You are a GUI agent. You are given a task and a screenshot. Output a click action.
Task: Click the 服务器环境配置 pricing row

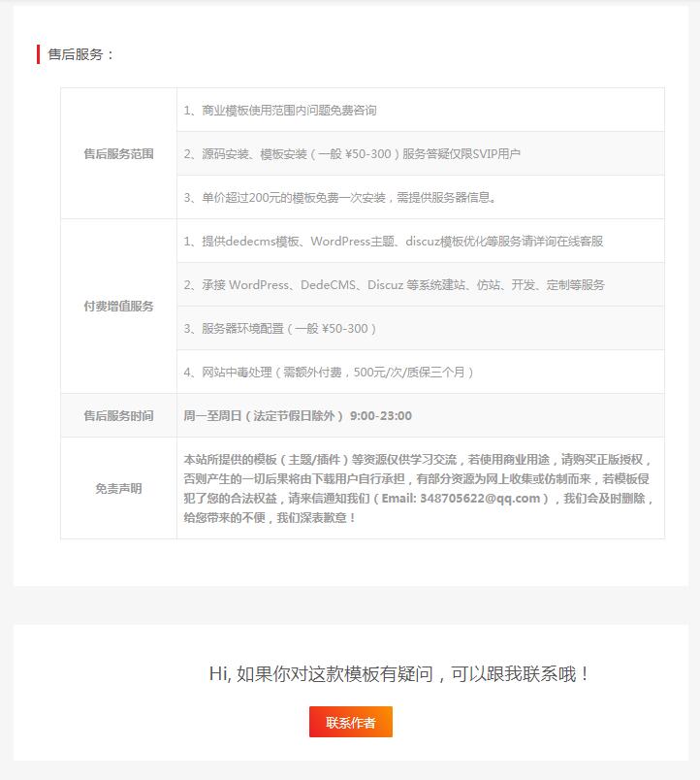click(280, 329)
